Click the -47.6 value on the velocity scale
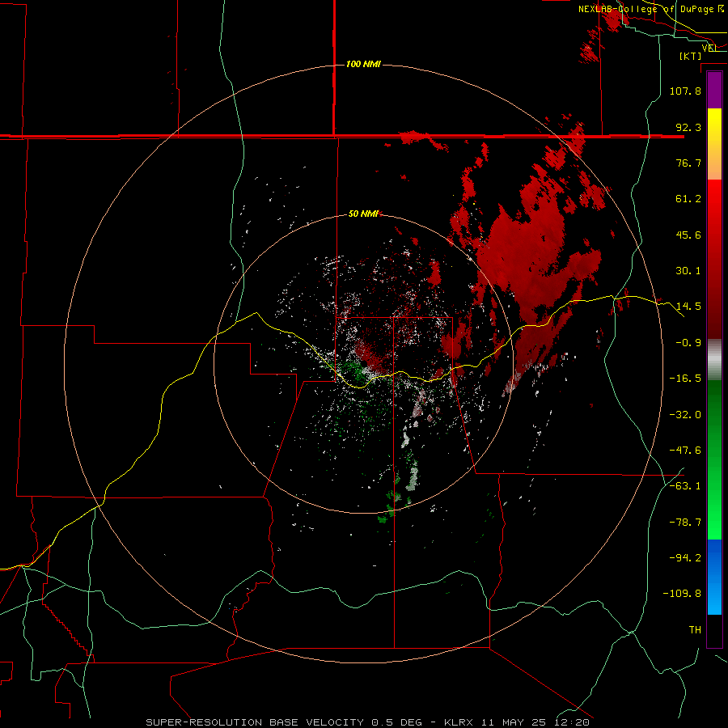The image size is (728, 728). [x=685, y=451]
